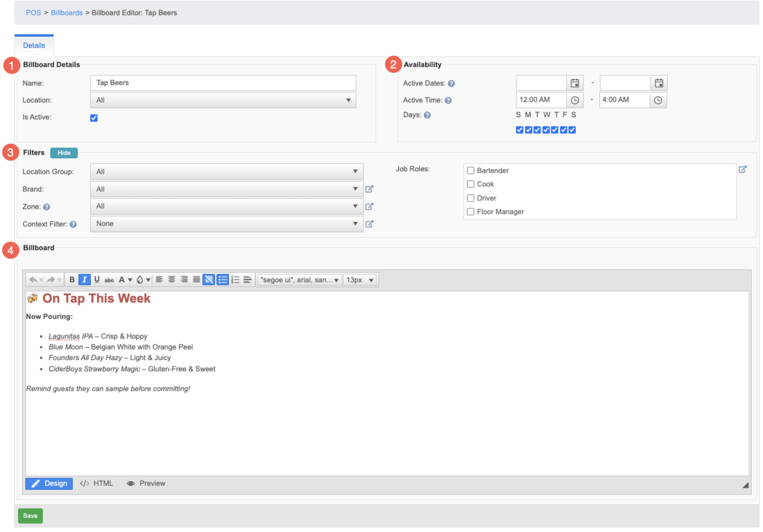The width and height of the screenshot is (763, 532).
Task: Open Context Filter external edit icon
Action: pos(369,224)
